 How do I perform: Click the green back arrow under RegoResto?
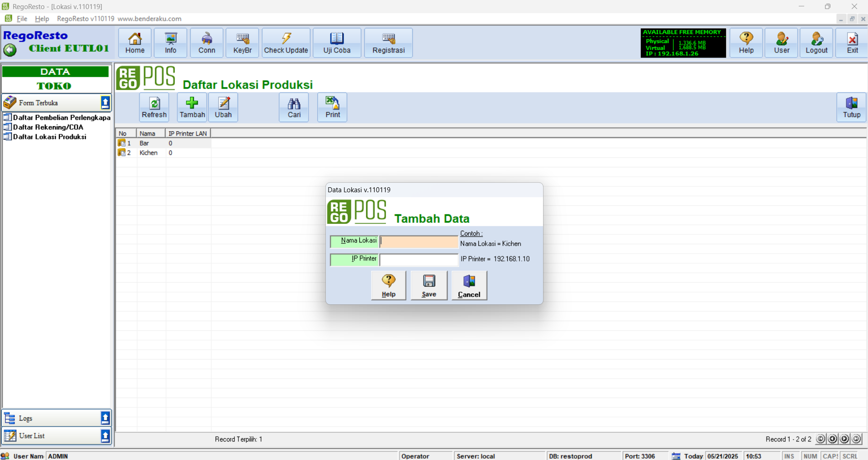tap(10, 50)
